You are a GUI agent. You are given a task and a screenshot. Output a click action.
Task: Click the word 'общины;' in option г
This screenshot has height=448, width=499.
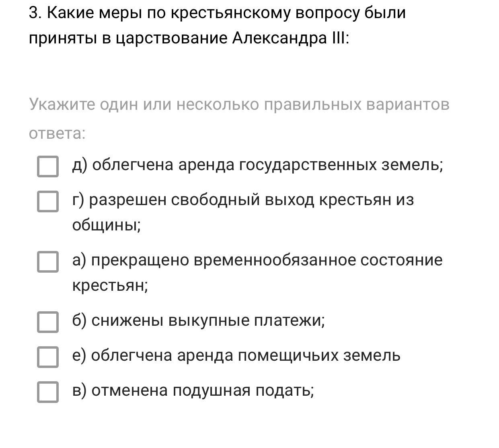click(107, 225)
